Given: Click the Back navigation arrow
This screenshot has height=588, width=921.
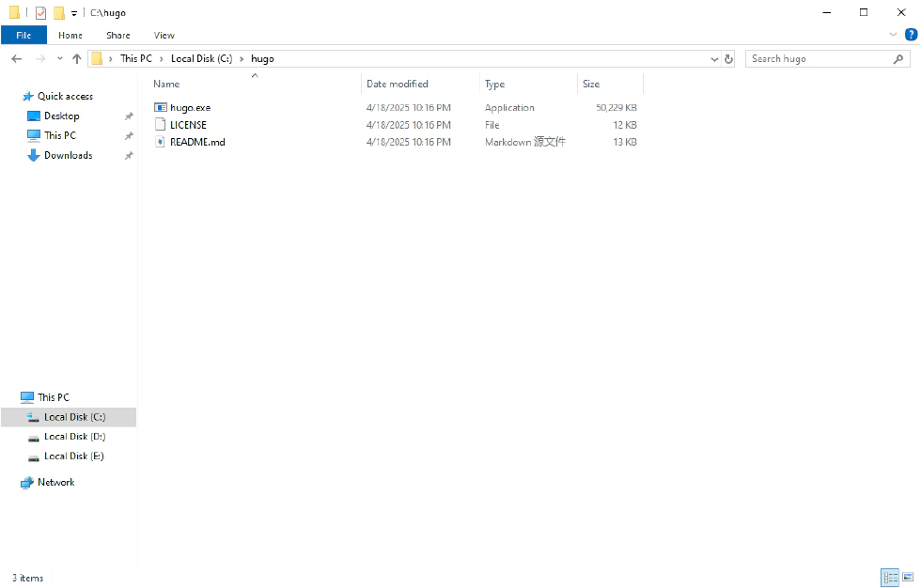Looking at the screenshot, I should coord(16,58).
